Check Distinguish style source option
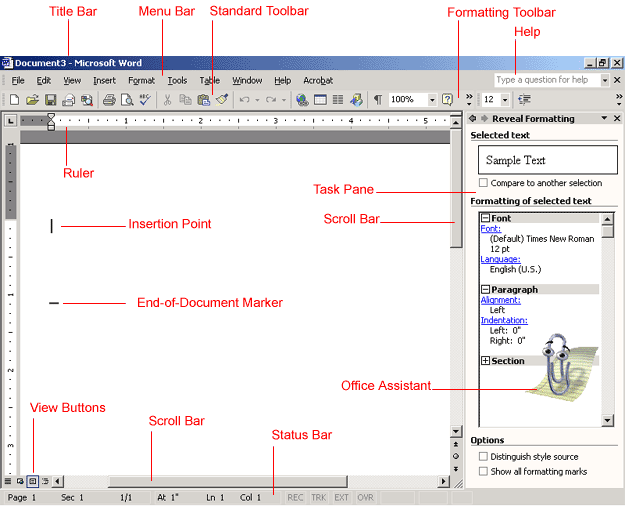 (x=484, y=457)
